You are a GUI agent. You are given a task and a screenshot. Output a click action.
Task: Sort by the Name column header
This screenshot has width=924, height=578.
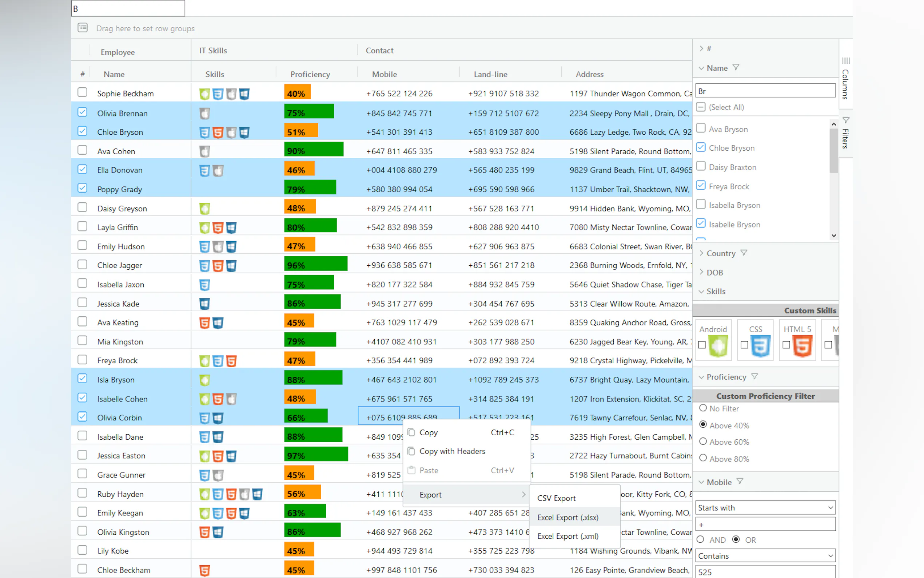114,74
